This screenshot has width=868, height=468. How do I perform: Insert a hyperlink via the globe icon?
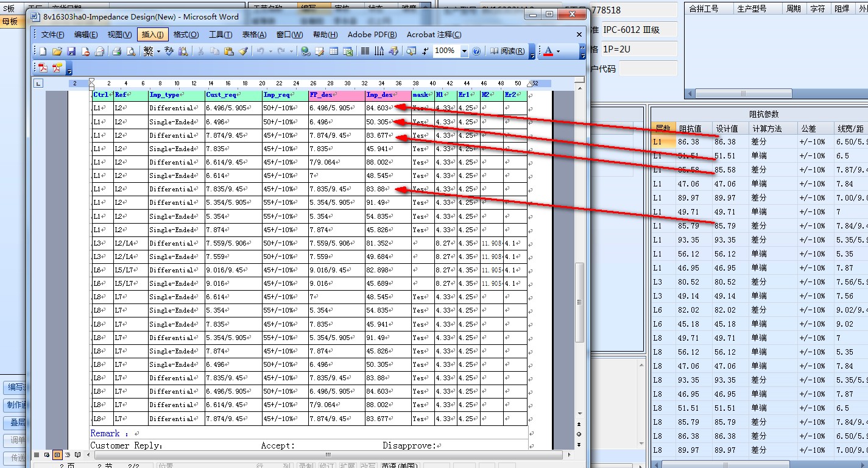click(305, 51)
